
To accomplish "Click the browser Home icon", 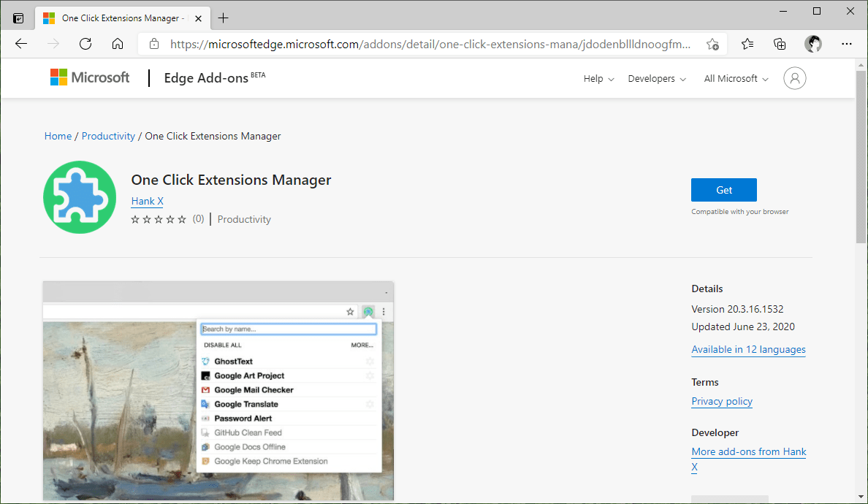I will (118, 43).
